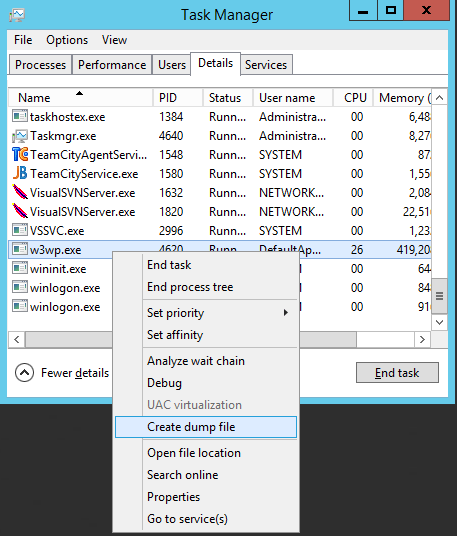Open the Options menu
Viewport: 457px width, 536px height.
(x=67, y=40)
